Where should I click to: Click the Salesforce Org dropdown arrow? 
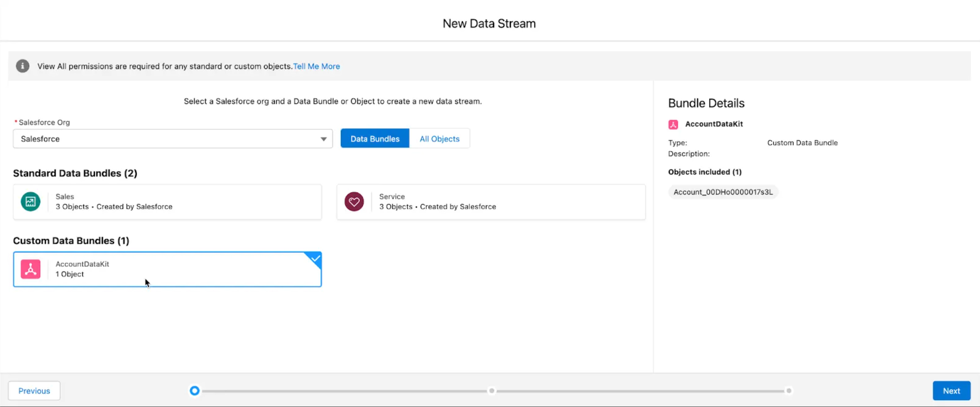click(x=323, y=139)
